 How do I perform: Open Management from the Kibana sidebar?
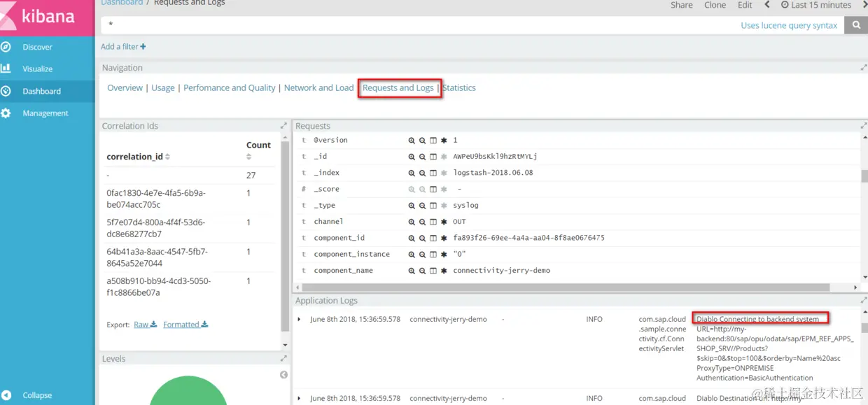(45, 113)
